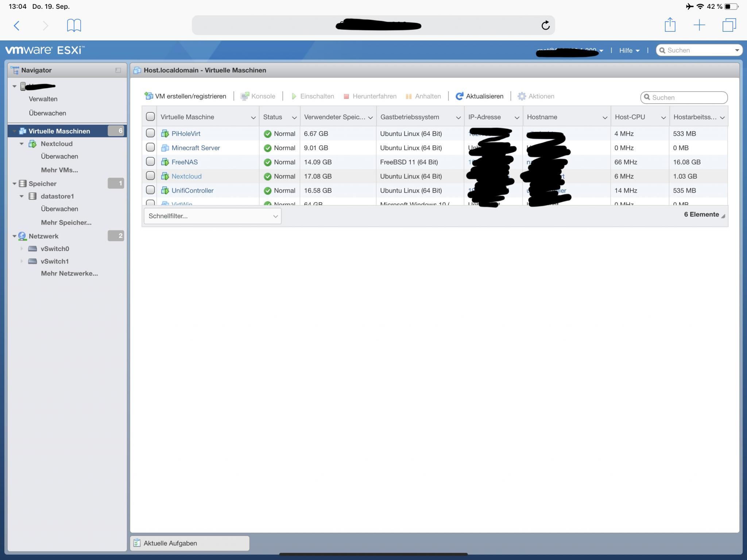Click Nextcloud VM icon in table
Image resolution: width=747 pixels, height=560 pixels.
(x=165, y=176)
